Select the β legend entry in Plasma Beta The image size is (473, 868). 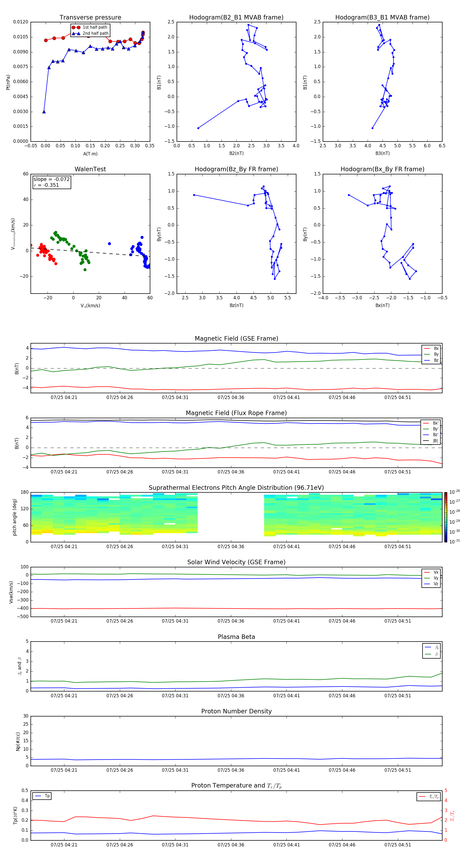click(x=432, y=654)
